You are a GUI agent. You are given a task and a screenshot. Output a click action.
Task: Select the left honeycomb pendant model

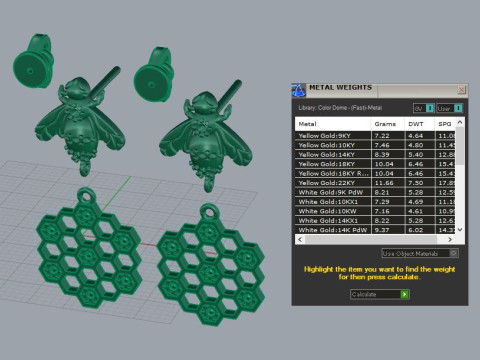click(x=88, y=248)
